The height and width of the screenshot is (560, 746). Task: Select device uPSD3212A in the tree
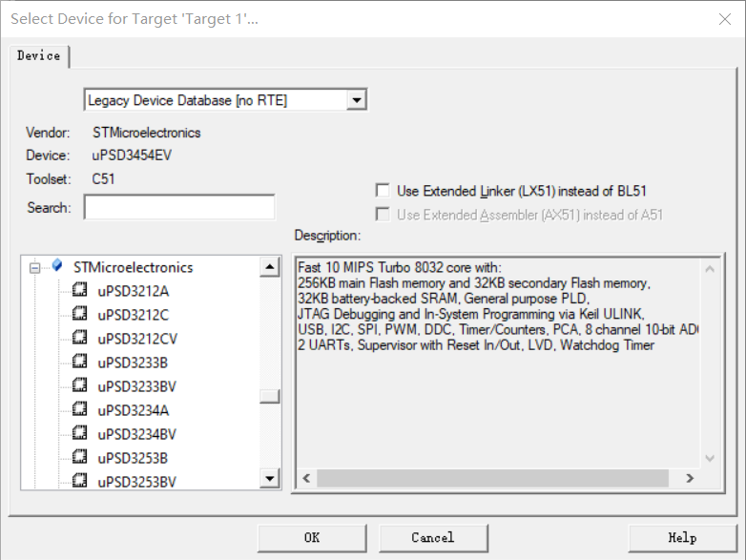[x=134, y=291]
